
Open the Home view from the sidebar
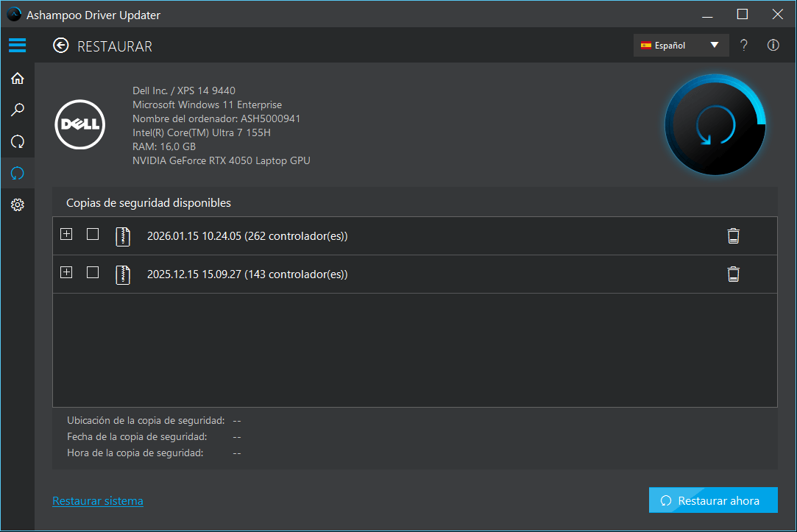(17, 78)
